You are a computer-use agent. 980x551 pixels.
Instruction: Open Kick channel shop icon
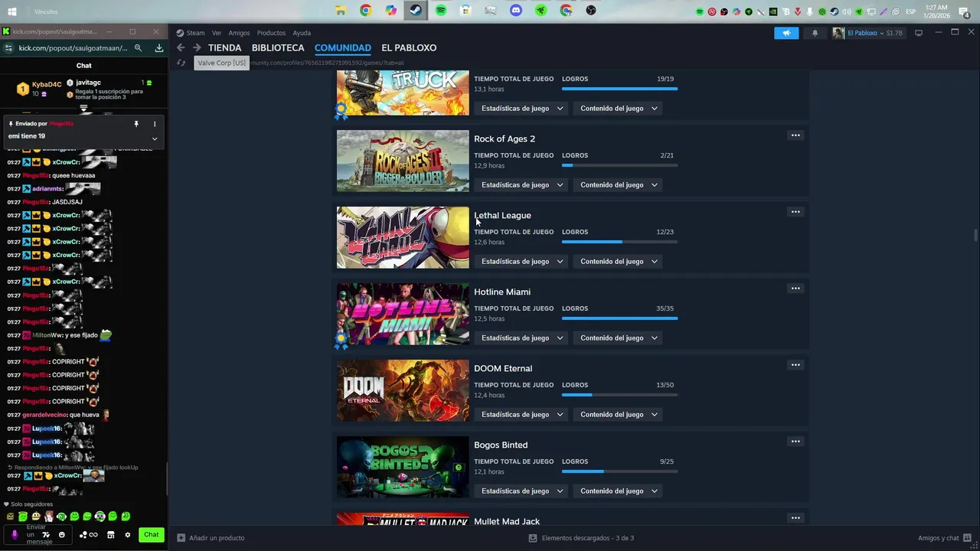[x=111, y=535]
